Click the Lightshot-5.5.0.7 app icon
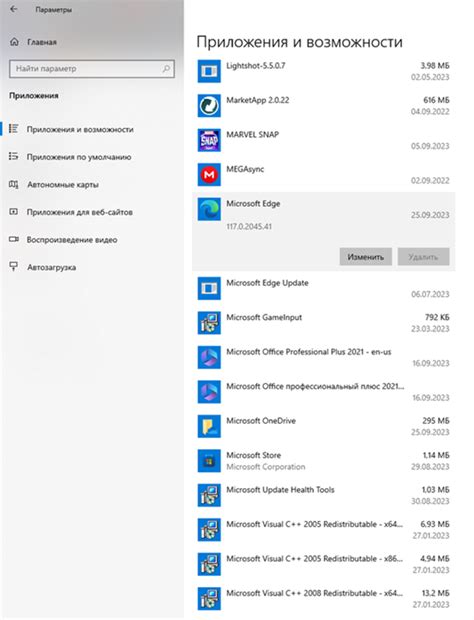474x620 pixels. [209, 71]
